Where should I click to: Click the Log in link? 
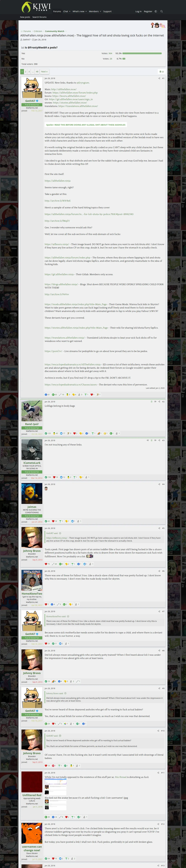tap(138, 11)
